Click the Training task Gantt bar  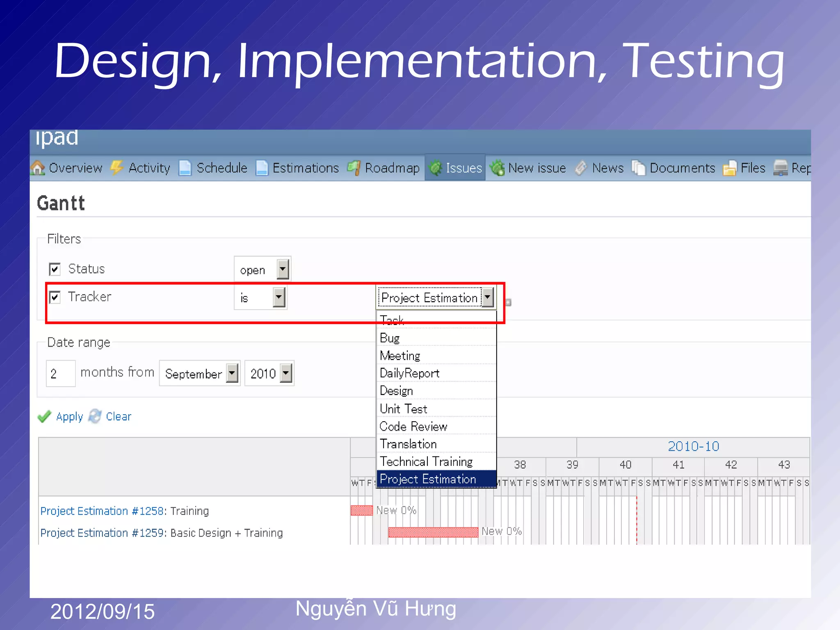click(x=362, y=510)
